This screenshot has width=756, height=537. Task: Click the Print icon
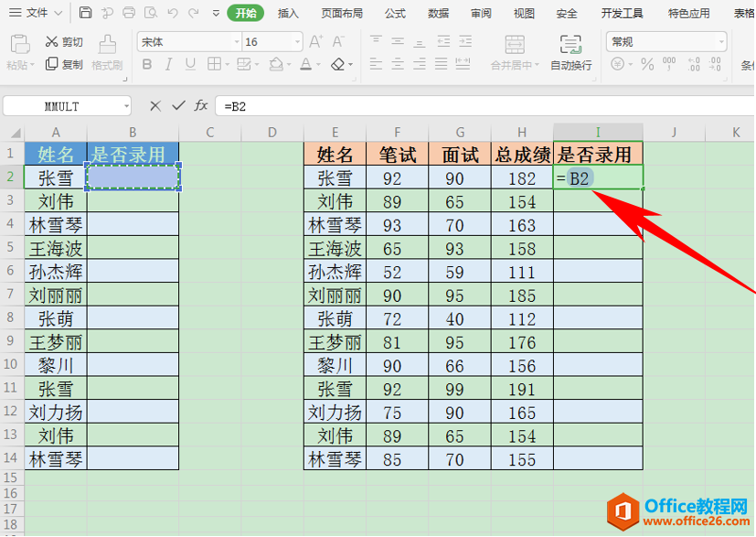[x=129, y=13]
